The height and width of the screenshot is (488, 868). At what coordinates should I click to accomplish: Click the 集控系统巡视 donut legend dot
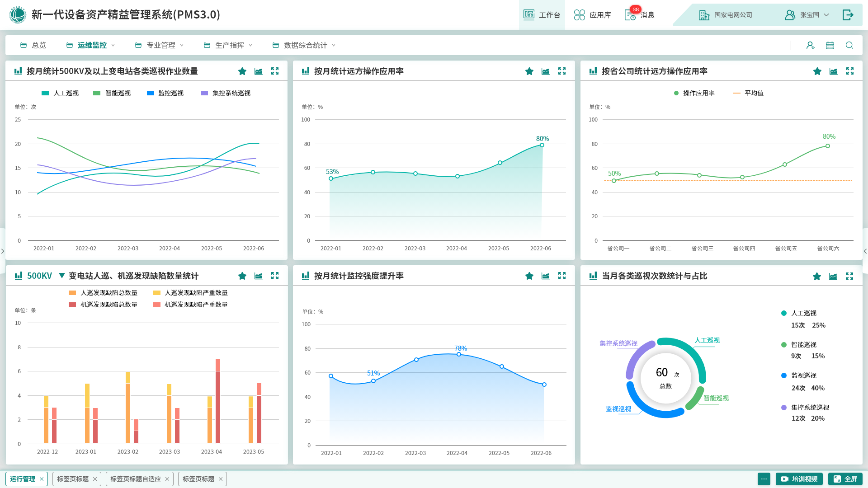784,408
